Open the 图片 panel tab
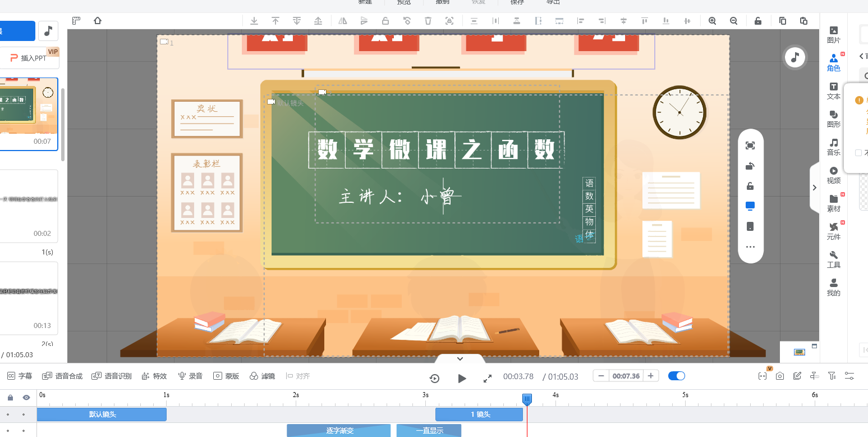Viewport: 868px width, 437px height. pos(834,34)
